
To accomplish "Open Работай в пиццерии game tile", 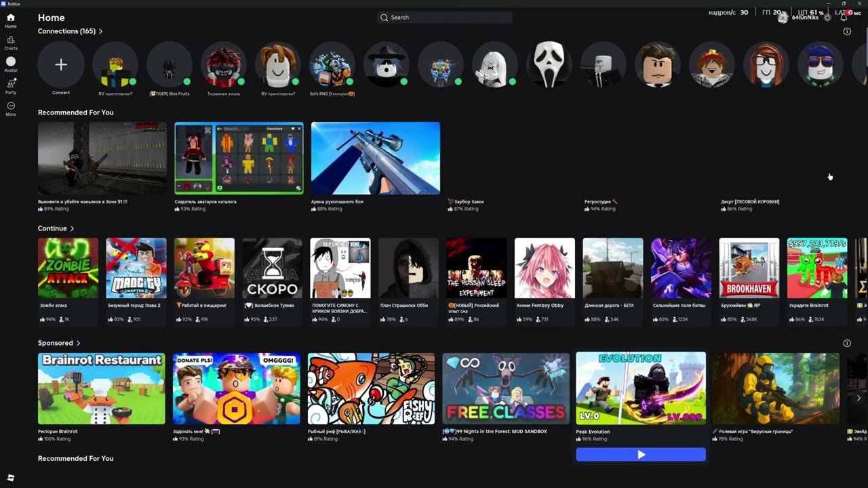I will coord(204,268).
